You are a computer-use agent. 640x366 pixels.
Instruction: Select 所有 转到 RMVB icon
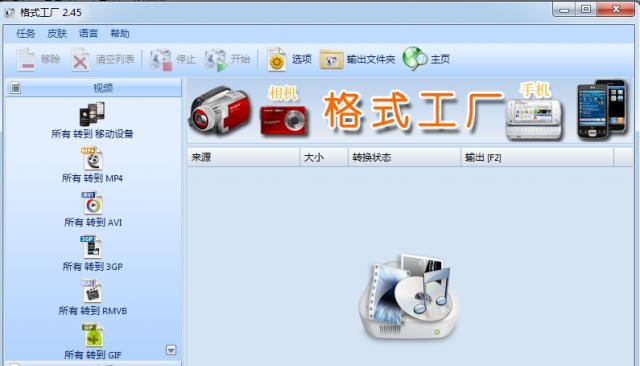click(92, 291)
